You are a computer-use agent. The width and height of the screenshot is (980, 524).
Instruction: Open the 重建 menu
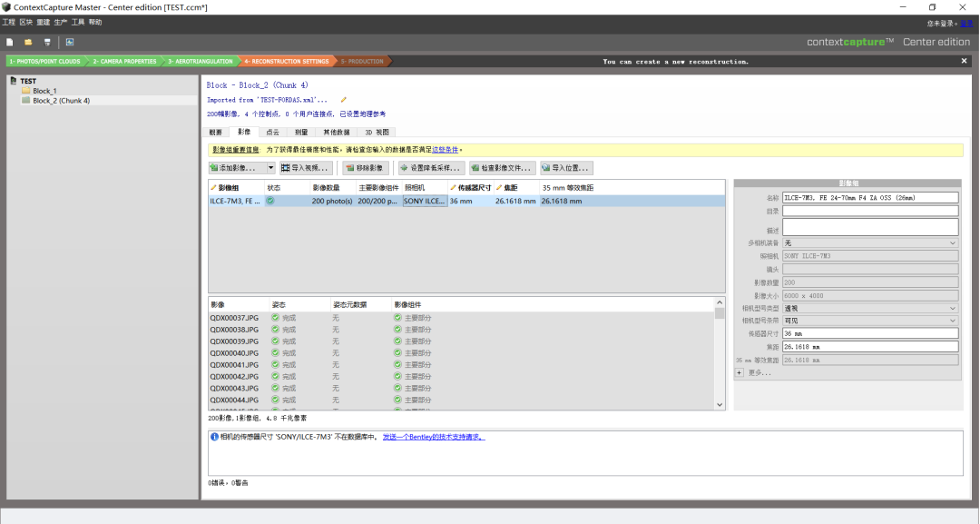[x=44, y=23]
